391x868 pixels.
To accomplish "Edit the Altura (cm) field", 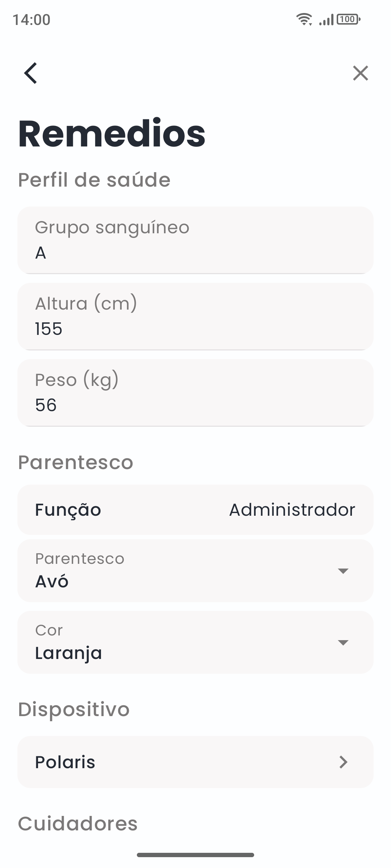I will [x=195, y=316].
